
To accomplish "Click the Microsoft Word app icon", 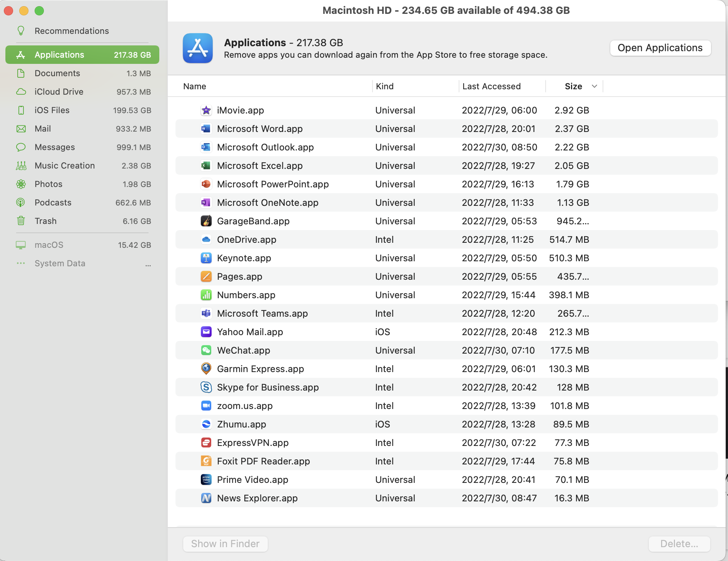I will [x=206, y=129].
